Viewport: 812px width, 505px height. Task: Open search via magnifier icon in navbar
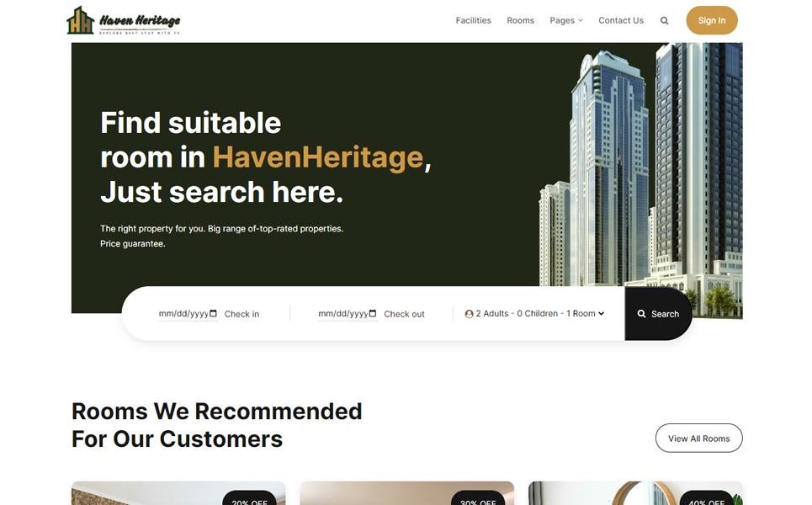(665, 21)
